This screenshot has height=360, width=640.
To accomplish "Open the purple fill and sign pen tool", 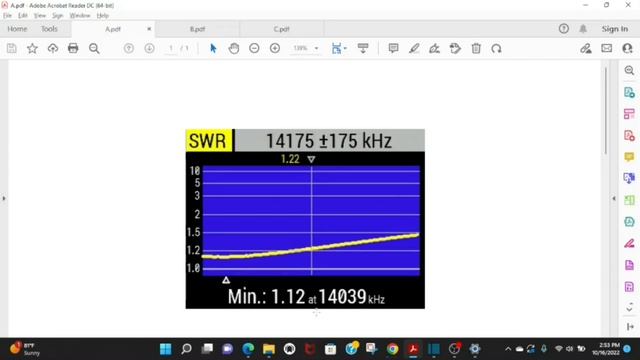I will (x=629, y=243).
